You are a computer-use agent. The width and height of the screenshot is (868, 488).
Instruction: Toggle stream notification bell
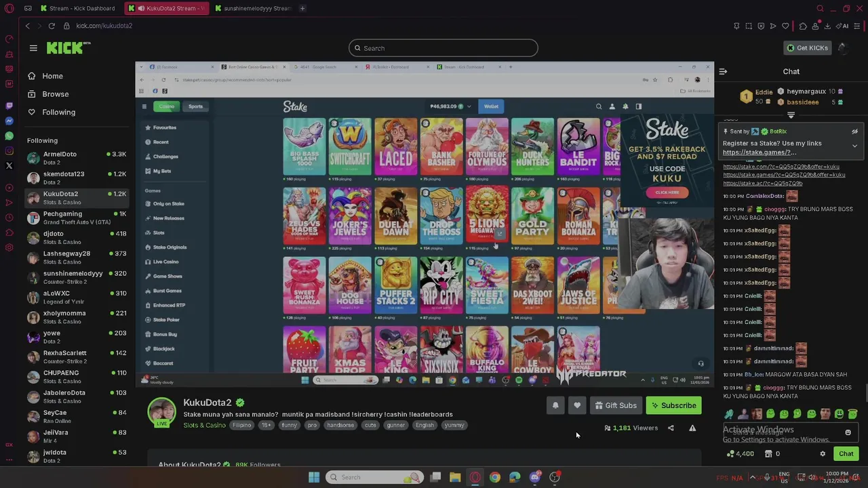click(x=555, y=405)
